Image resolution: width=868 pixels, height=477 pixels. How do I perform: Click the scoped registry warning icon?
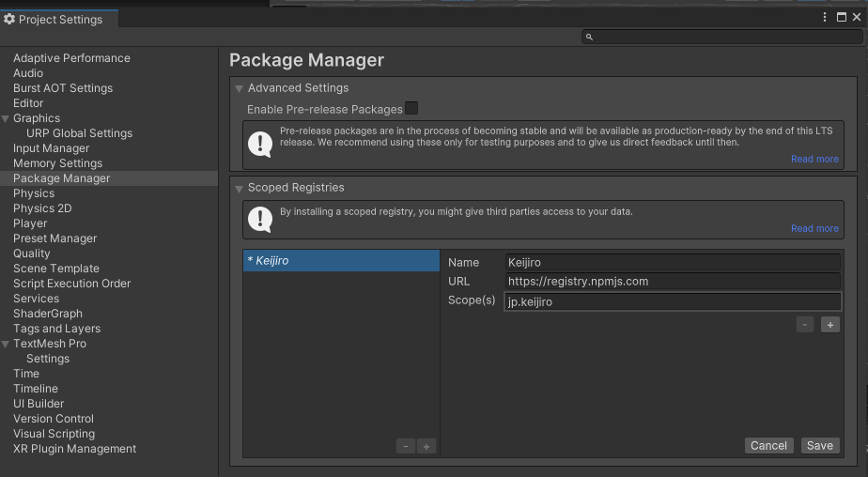(259, 220)
